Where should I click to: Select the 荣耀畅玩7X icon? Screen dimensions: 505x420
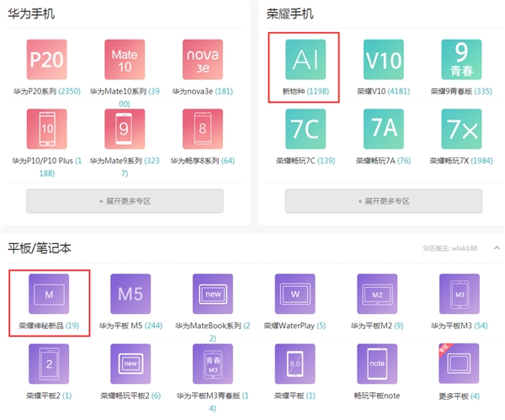[x=461, y=129]
